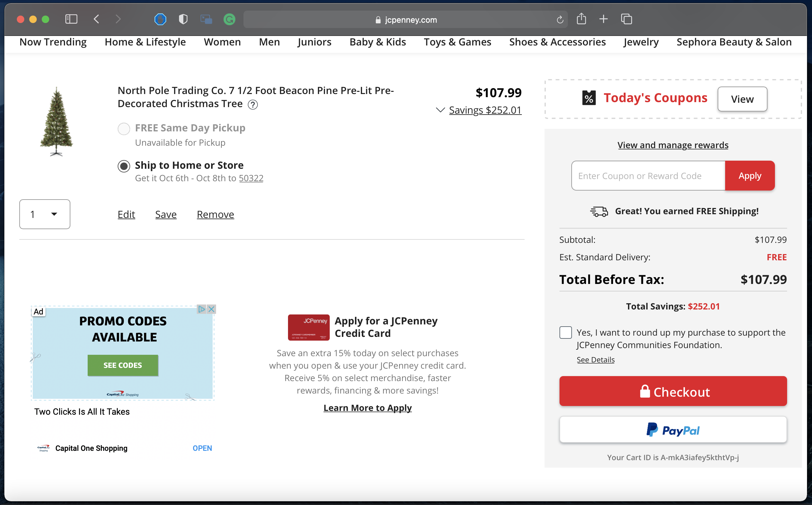This screenshot has height=505, width=812.
Task: Open the privacy shield icon
Action: tap(183, 19)
